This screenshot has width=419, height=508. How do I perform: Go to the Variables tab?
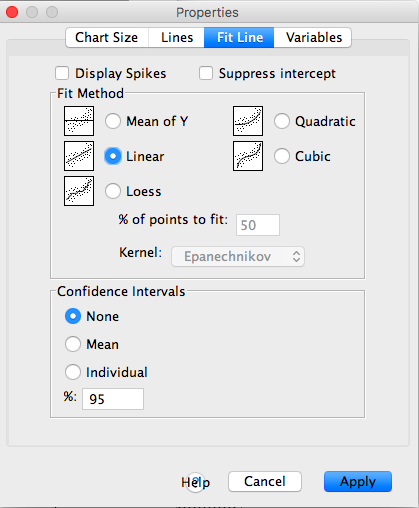[x=313, y=38]
